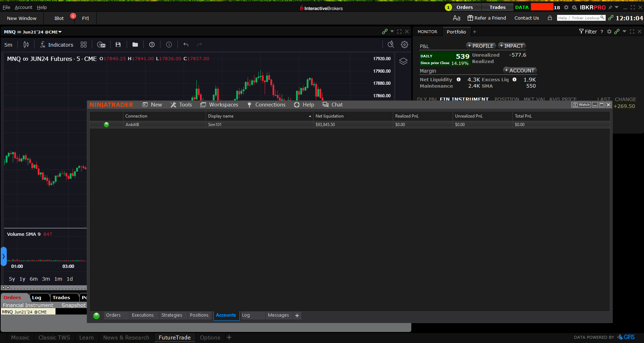Screen dimensions: 644x343
Task: Click Refer a Friend link
Action: pos(487,18)
